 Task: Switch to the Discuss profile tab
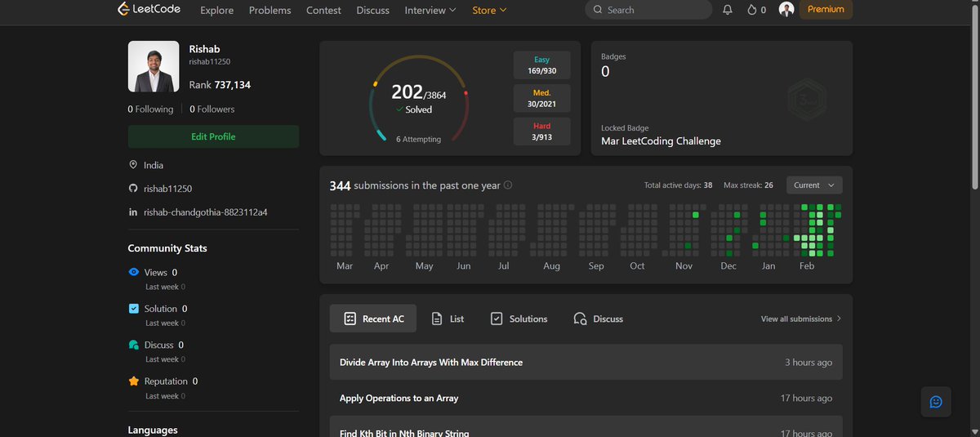pos(599,319)
